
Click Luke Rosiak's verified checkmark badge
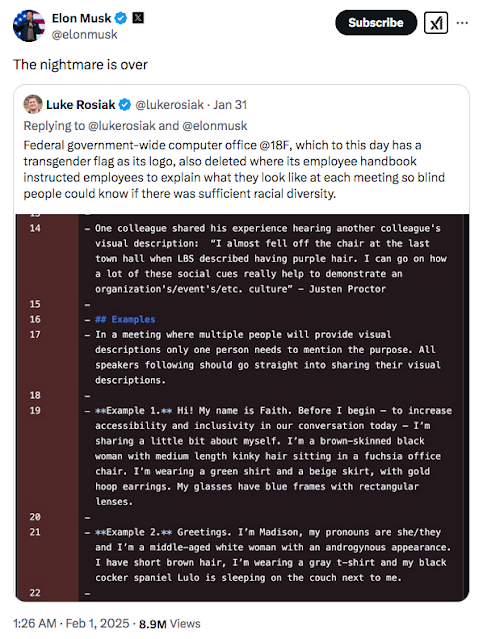point(125,105)
